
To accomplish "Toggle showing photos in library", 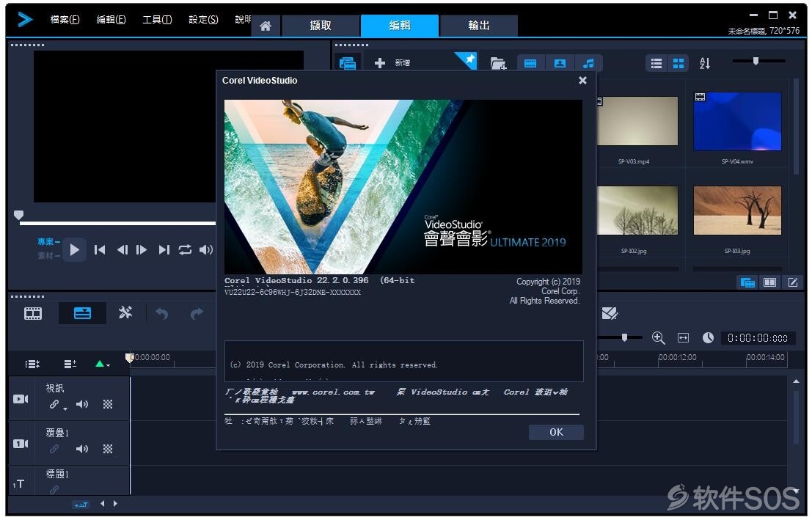I will pyautogui.click(x=560, y=63).
